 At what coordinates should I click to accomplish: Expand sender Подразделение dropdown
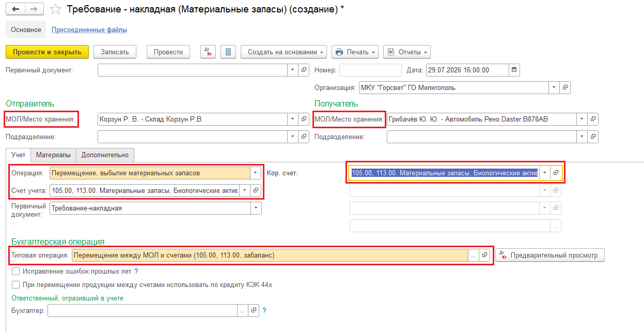pyautogui.click(x=293, y=137)
